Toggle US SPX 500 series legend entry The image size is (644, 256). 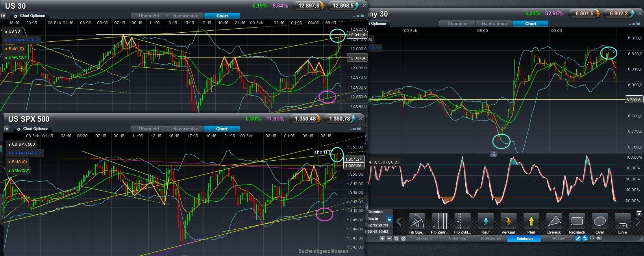[22, 144]
